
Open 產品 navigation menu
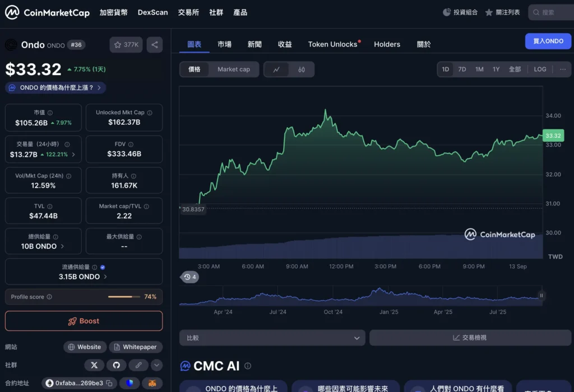(240, 12)
